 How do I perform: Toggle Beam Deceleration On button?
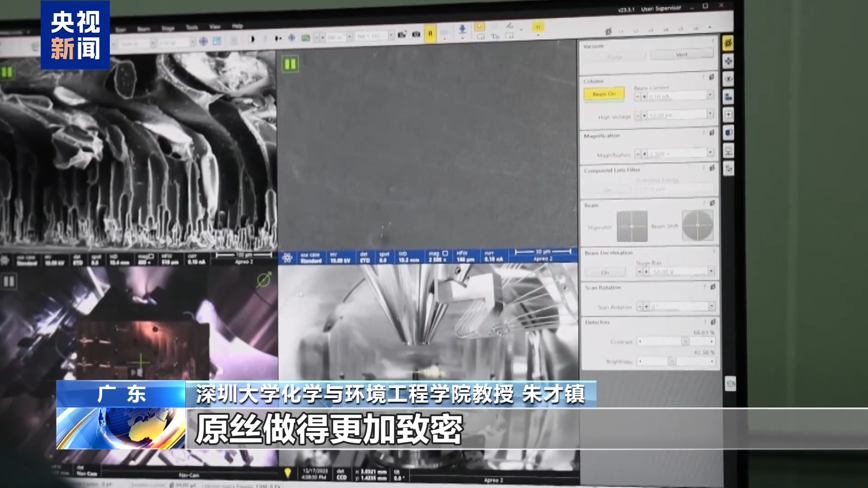pyautogui.click(x=605, y=272)
